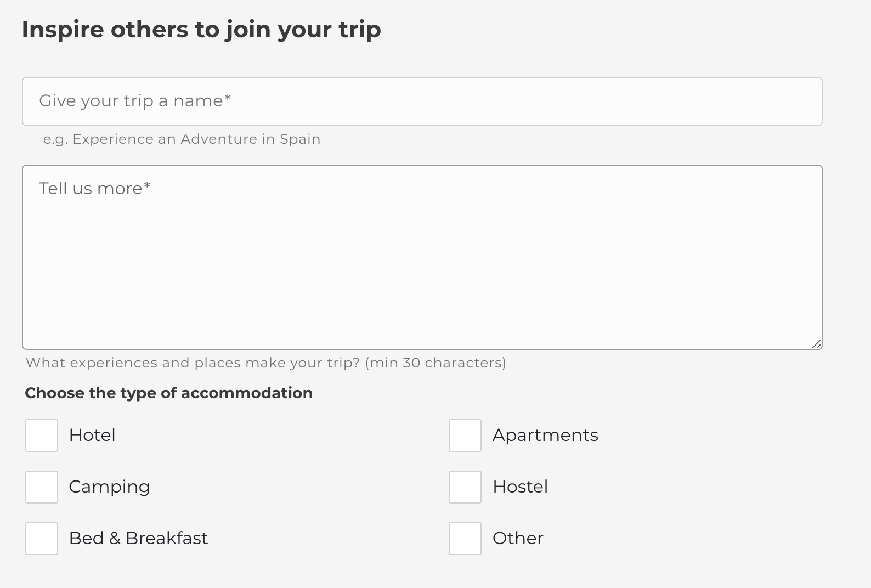This screenshot has height=588, width=871.
Task: Click the 'Apartments' label text
Action: click(545, 436)
